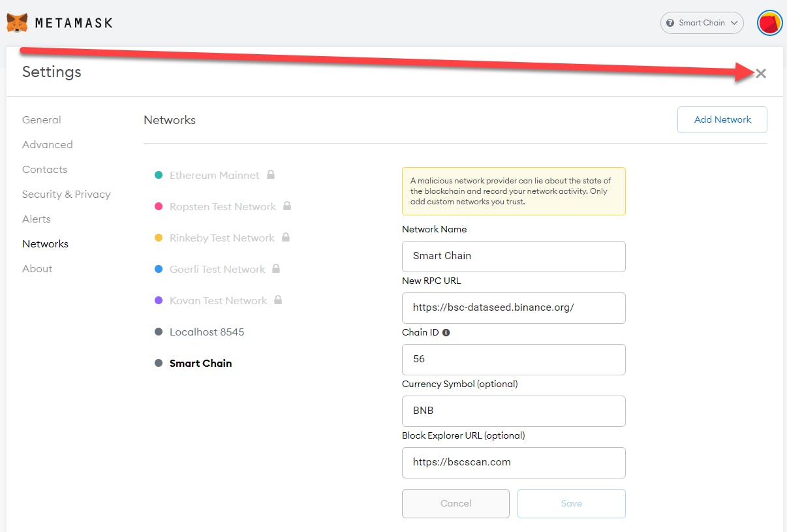Close the Settings page with X

click(x=761, y=73)
